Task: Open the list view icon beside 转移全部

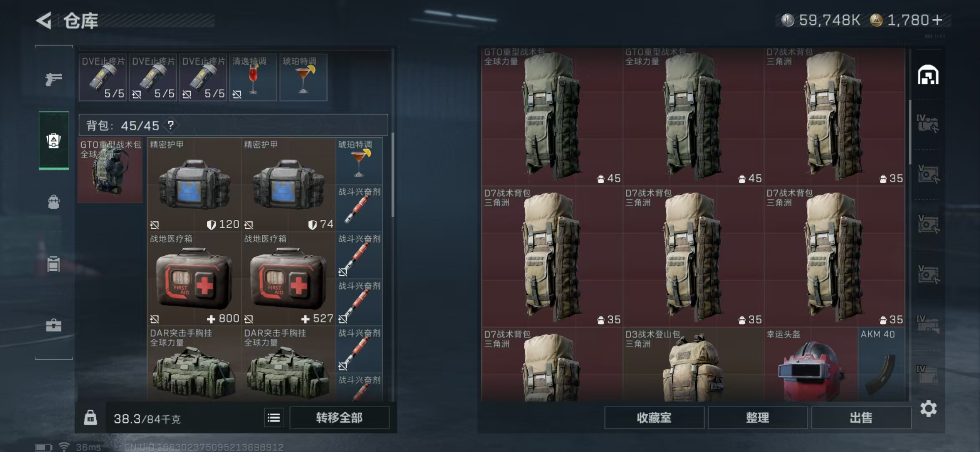Action: 273,417
